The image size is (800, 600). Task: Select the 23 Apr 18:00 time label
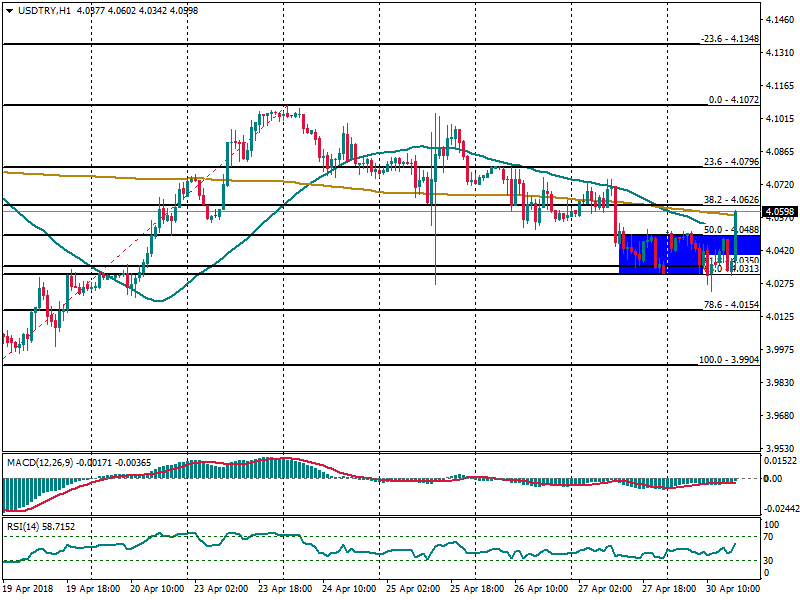click(285, 591)
